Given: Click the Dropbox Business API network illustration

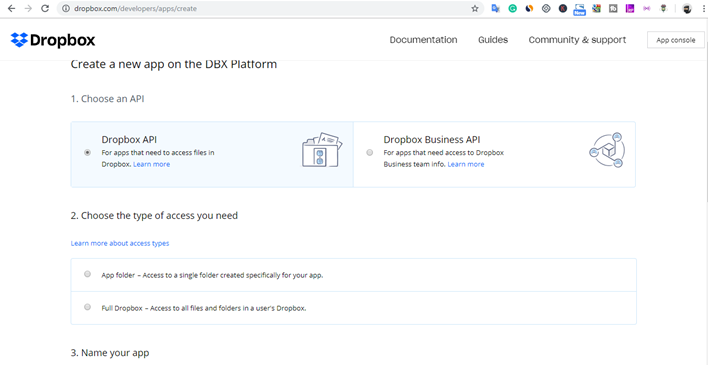Looking at the screenshot, I should pos(607,150).
